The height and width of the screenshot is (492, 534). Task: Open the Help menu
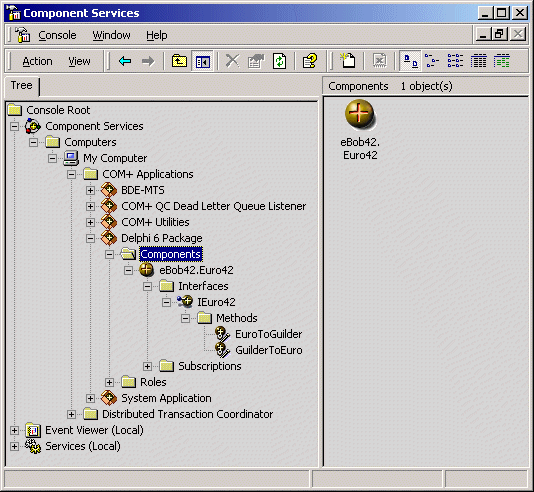click(157, 35)
